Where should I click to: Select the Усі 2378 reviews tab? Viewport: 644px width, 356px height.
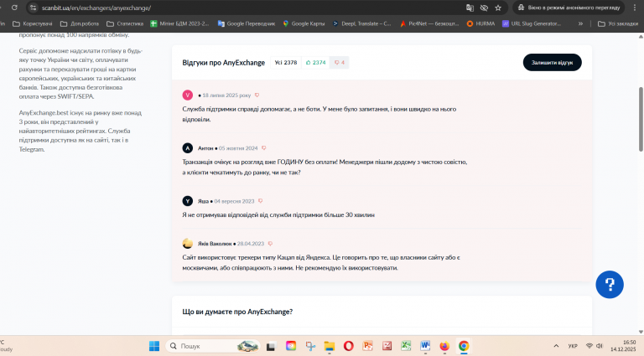(x=285, y=62)
